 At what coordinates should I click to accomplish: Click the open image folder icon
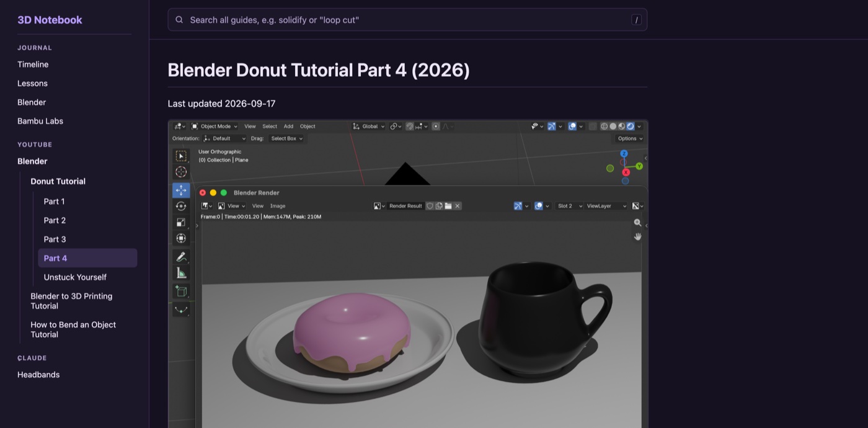[448, 206]
